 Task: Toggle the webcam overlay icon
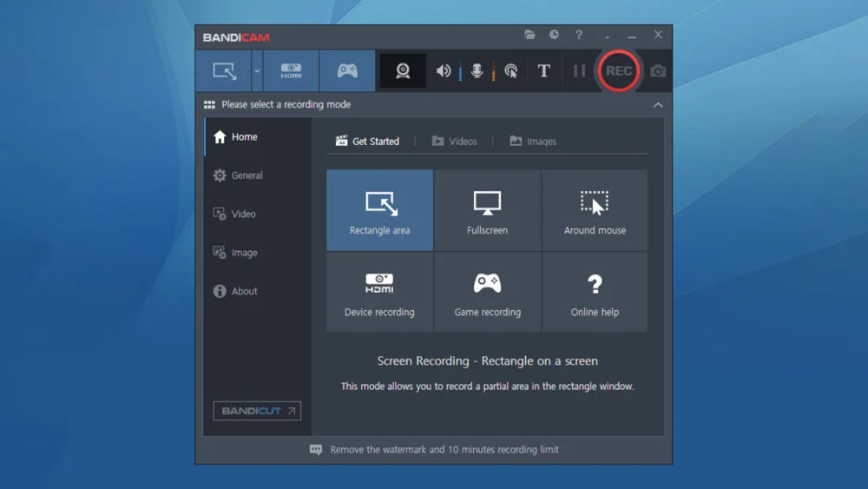403,71
